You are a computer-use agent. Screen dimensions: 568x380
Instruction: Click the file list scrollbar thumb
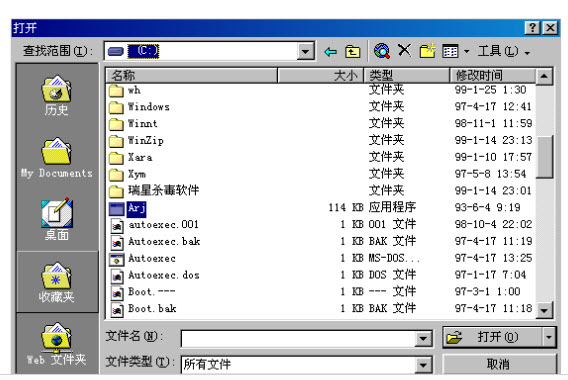pyautogui.click(x=544, y=157)
